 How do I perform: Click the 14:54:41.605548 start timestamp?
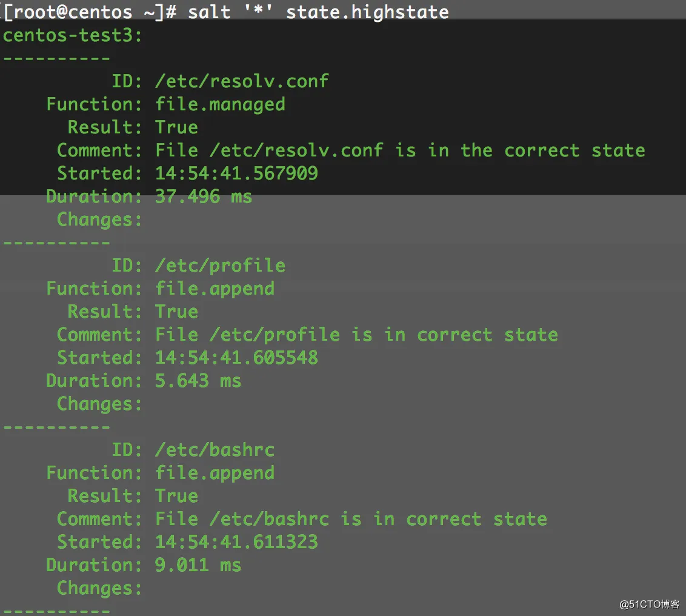(x=236, y=357)
